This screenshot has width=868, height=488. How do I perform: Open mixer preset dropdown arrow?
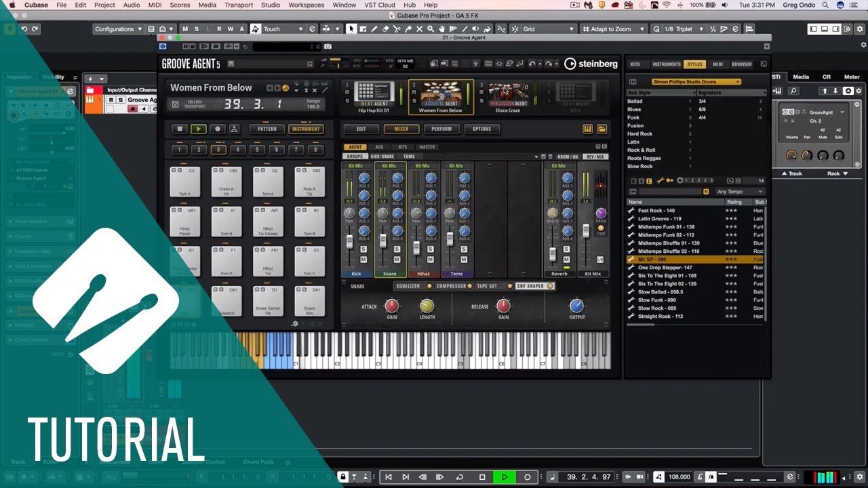coord(536,157)
